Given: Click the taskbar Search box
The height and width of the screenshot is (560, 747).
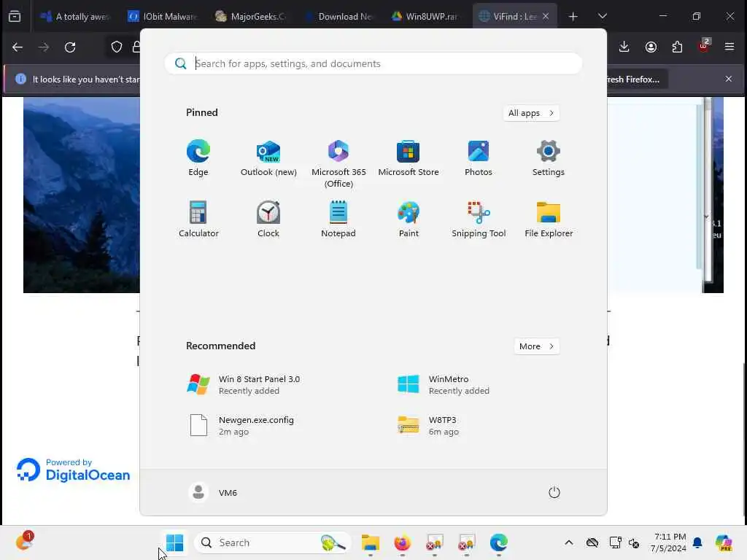Looking at the screenshot, I should coord(273,542).
